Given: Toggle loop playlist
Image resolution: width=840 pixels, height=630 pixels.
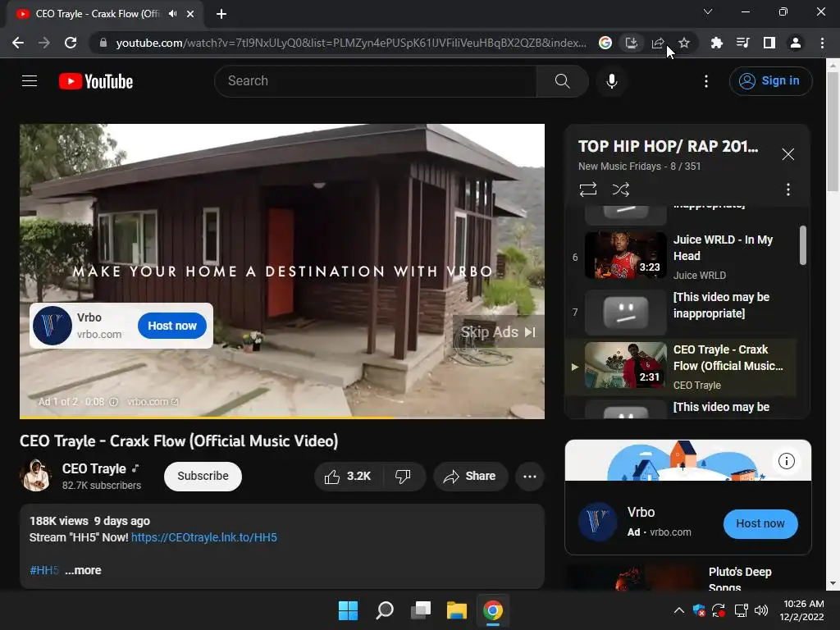Looking at the screenshot, I should click(587, 189).
